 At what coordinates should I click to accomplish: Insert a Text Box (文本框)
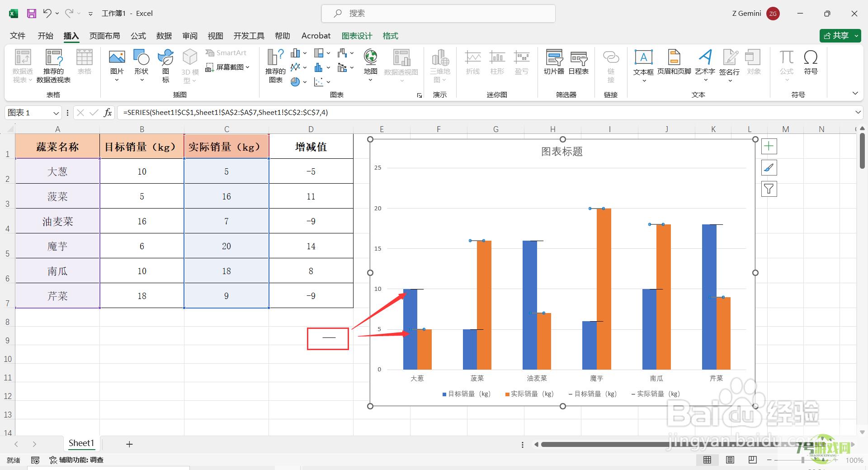click(x=643, y=66)
